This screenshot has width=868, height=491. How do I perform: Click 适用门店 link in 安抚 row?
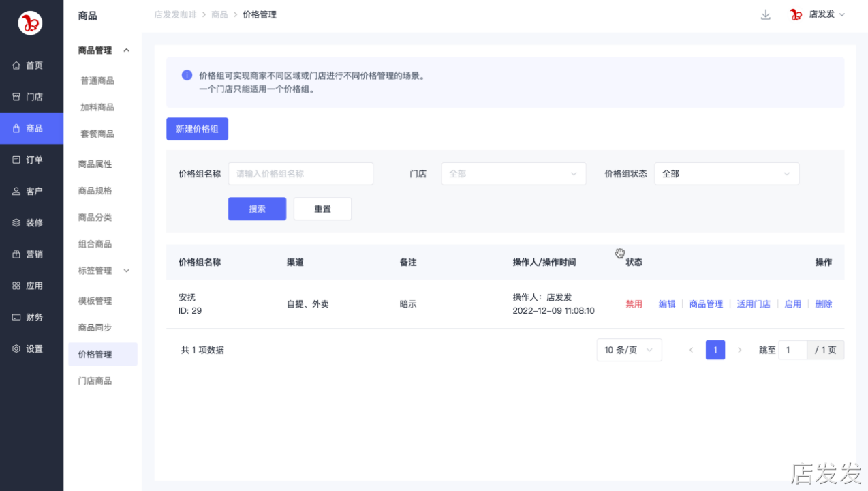click(754, 304)
